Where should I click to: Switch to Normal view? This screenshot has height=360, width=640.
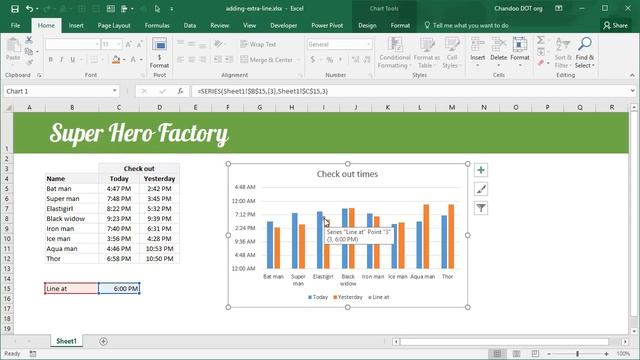(497, 353)
